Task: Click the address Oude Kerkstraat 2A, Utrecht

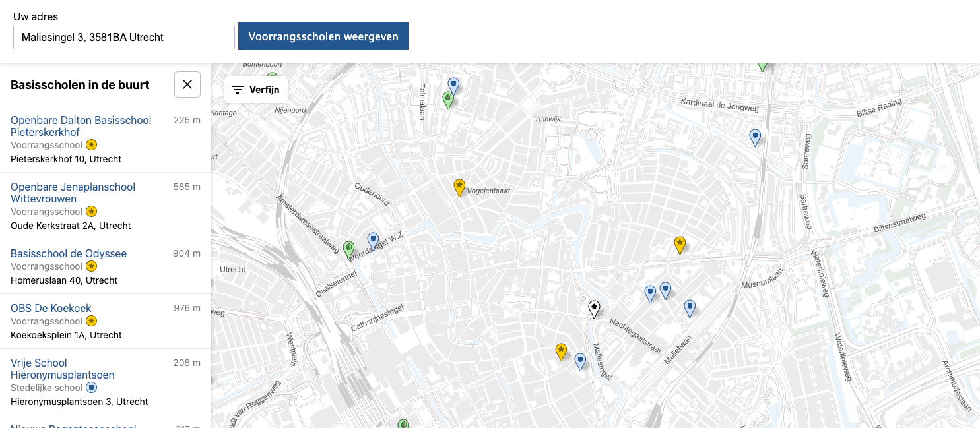Action: (x=71, y=226)
